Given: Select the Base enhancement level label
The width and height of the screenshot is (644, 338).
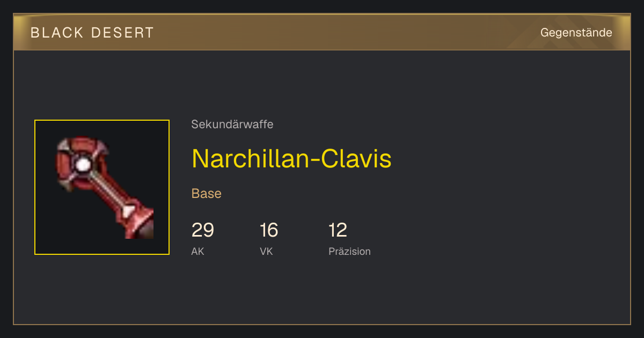Looking at the screenshot, I should point(207,194).
